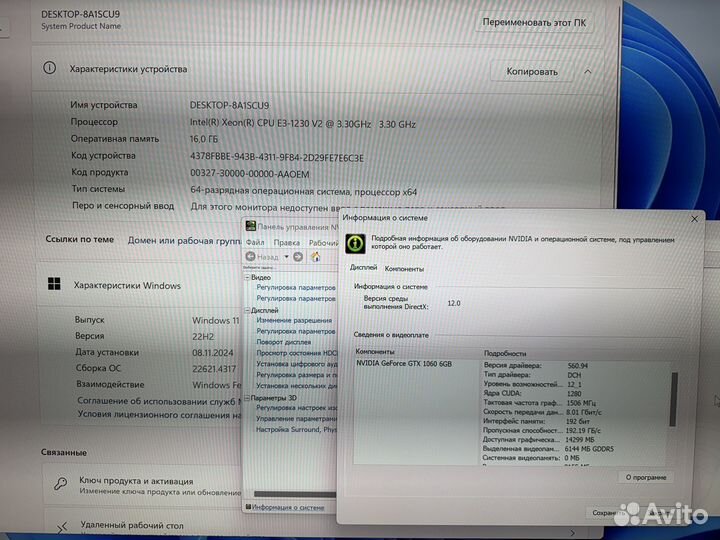Click the Копировать button
Image resolution: width=720 pixels, height=540 pixels.
pos(532,72)
